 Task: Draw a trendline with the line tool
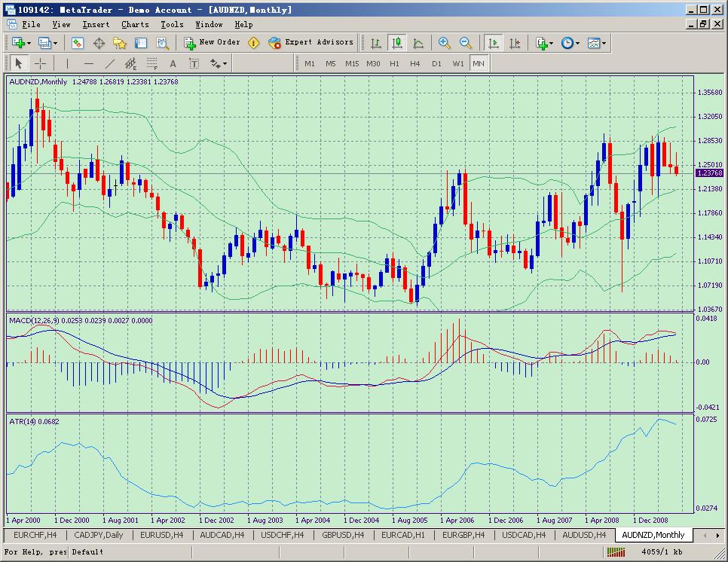[x=110, y=64]
